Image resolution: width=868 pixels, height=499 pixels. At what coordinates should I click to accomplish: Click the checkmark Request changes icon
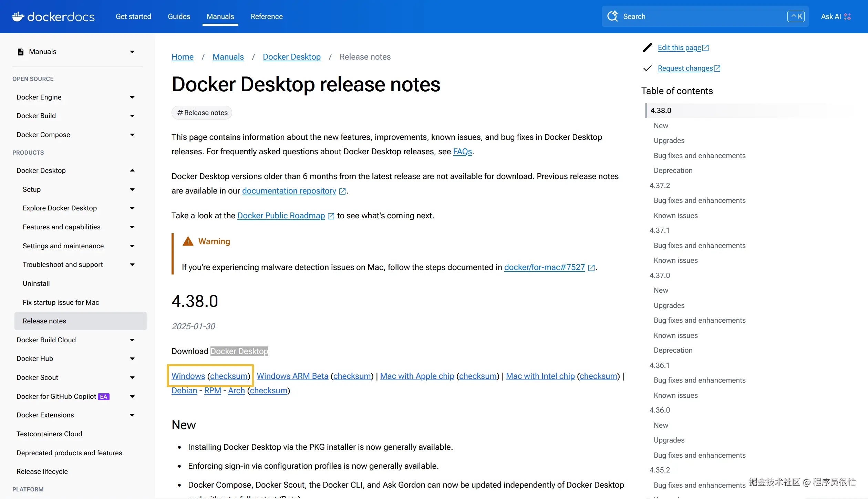(x=648, y=68)
